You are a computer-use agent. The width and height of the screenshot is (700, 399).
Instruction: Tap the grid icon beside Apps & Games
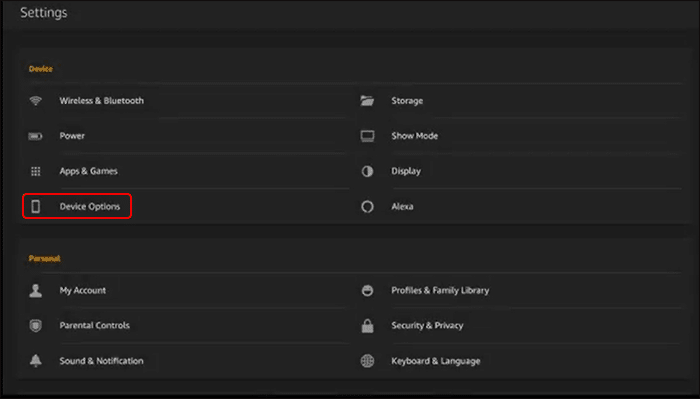(x=36, y=171)
